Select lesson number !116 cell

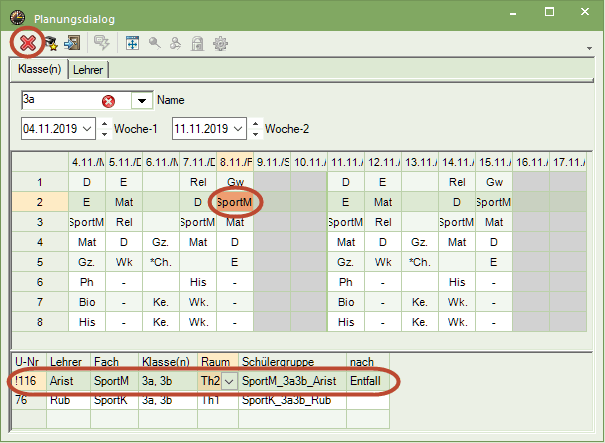29,381
